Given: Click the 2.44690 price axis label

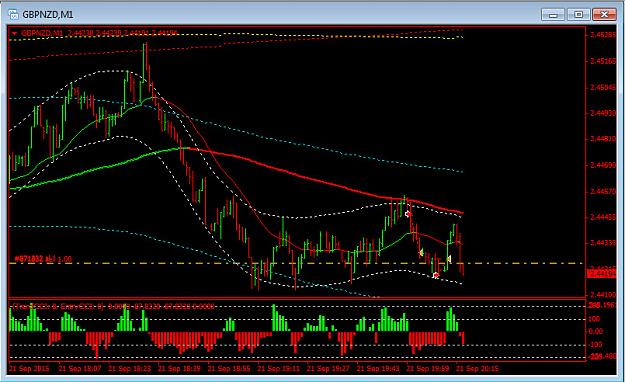Looking at the screenshot, I should click(x=602, y=165).
